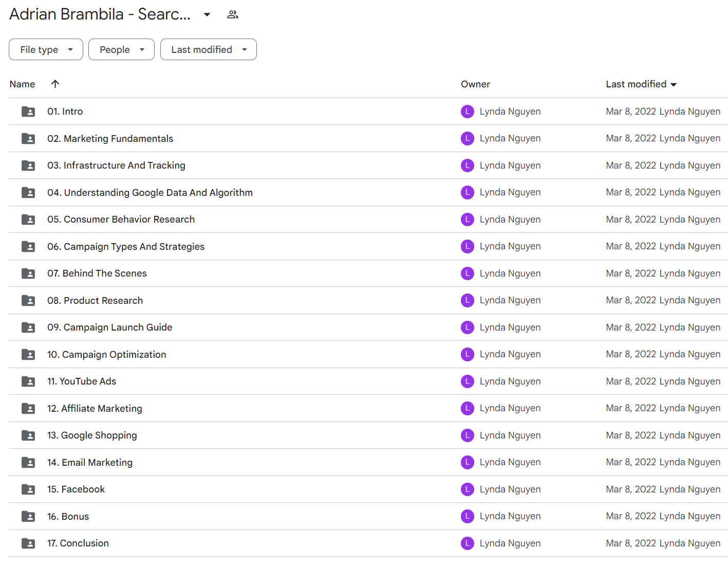728x567 pixels.
Task: Click the folder icon for 01. Intro
Action: [x=28, y=112]
